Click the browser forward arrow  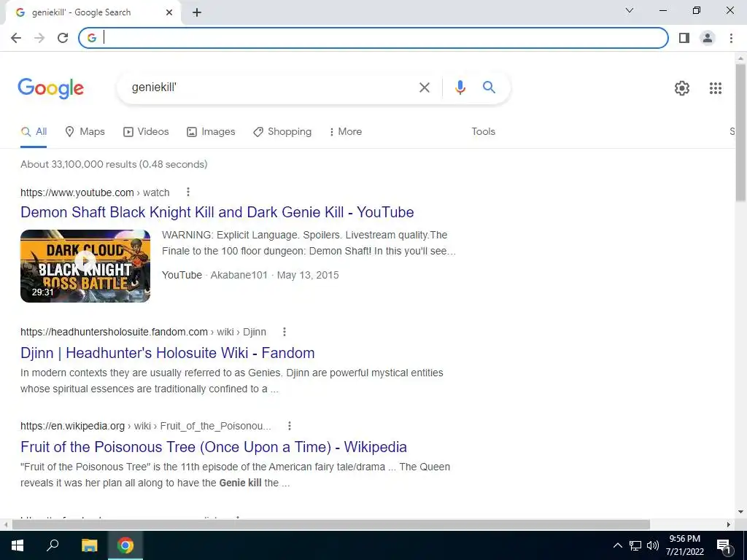point(39,38)
